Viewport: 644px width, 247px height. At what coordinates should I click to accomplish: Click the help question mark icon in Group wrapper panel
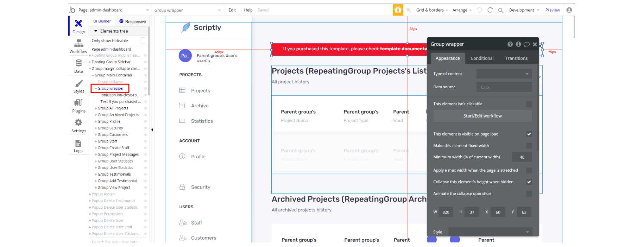[510, 44]
